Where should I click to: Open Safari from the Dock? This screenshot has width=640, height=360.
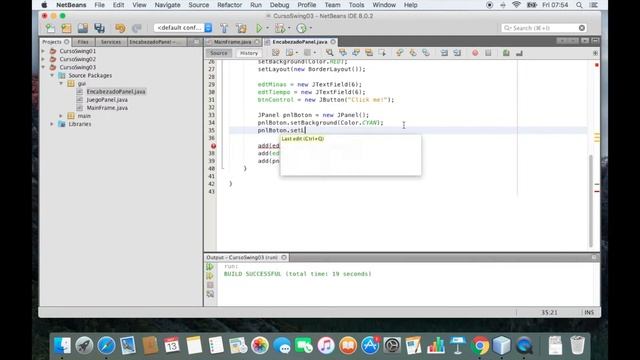(x=106, y=346)
